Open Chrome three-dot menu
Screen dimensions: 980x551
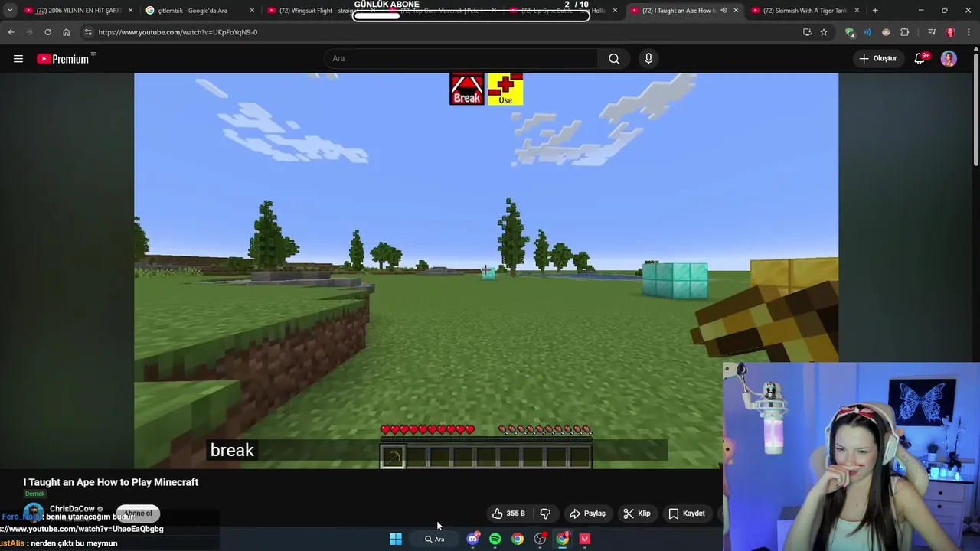click(969, 32)
